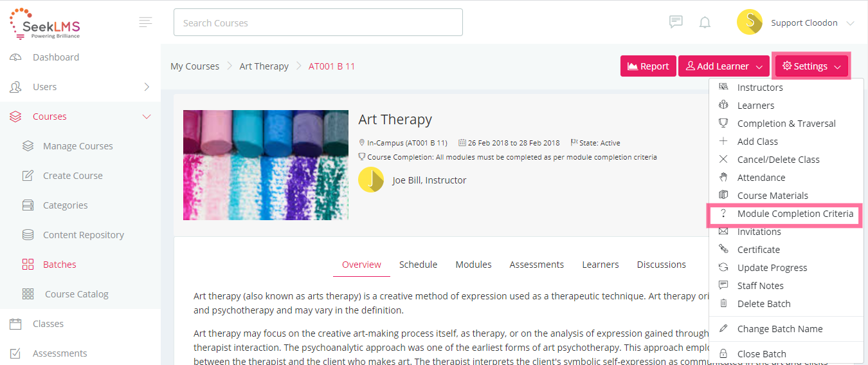Click the trophy icon beside Completion & Traversal

[723, 124]
